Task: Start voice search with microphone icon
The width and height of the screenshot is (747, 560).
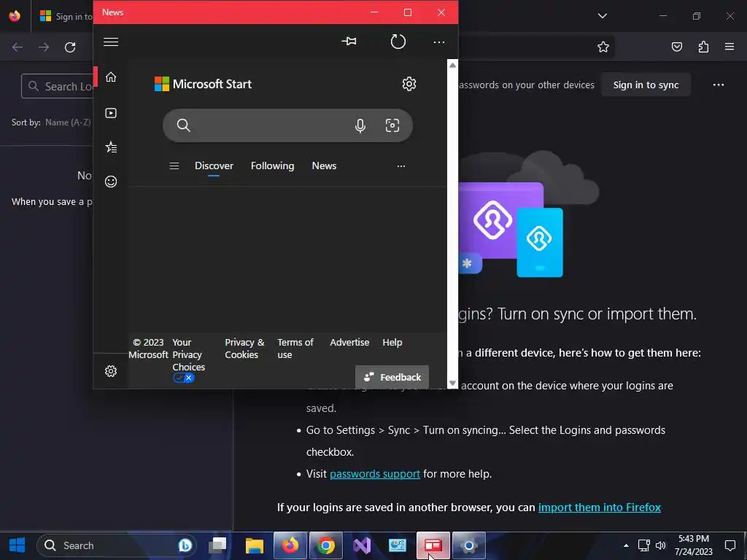Action: click(360, 125)
